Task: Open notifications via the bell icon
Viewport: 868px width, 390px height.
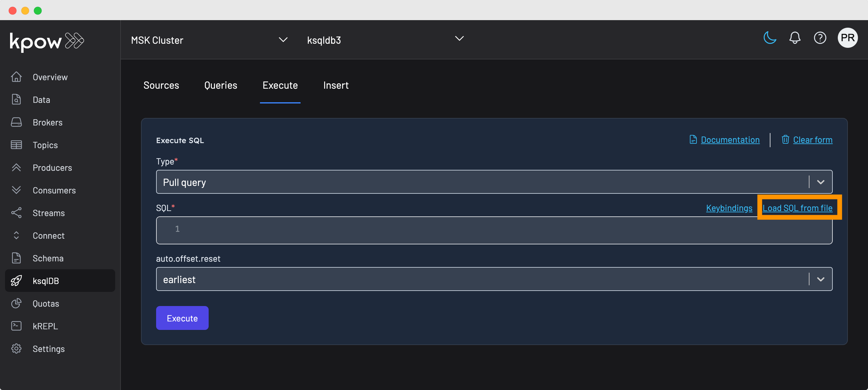Action: click(x=795, y=38)
